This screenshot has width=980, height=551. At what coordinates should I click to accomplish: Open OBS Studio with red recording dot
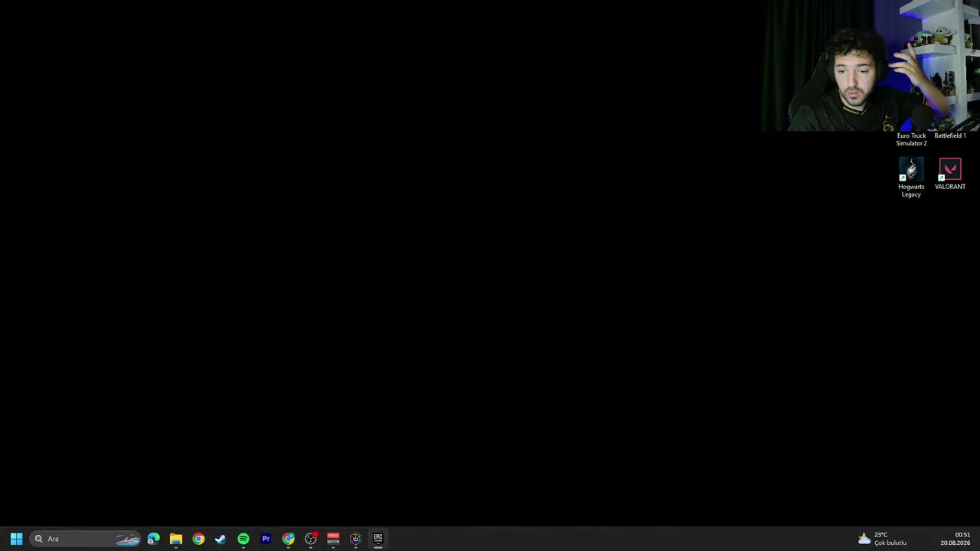[x=311, y=539]
